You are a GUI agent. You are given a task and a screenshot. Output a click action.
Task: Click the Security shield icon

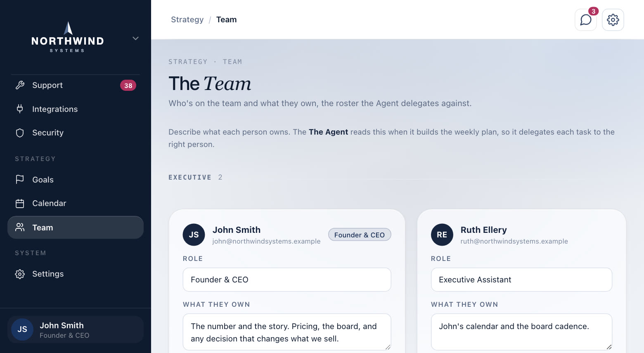tap(20, 133)
